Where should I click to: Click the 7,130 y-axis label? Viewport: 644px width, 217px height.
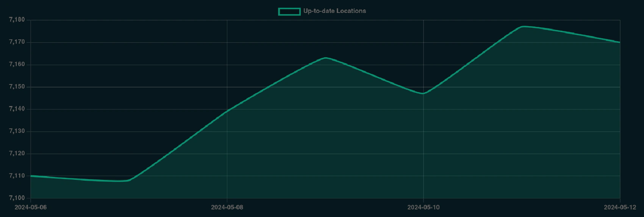tap(17, 131)
